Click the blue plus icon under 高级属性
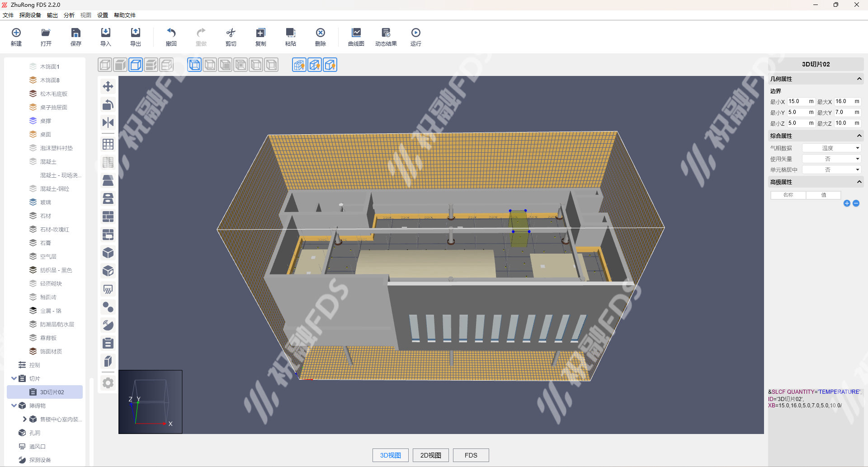Screen dimensions: 868x467 point(847,203)
